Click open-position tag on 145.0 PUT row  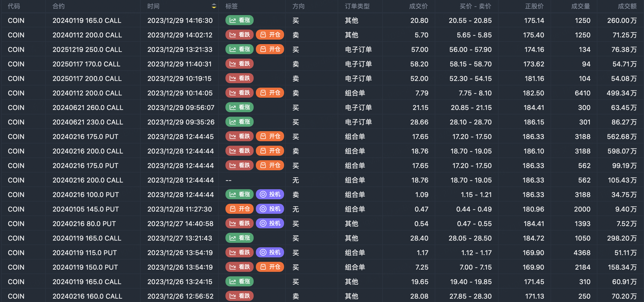(x=239, y=209)
